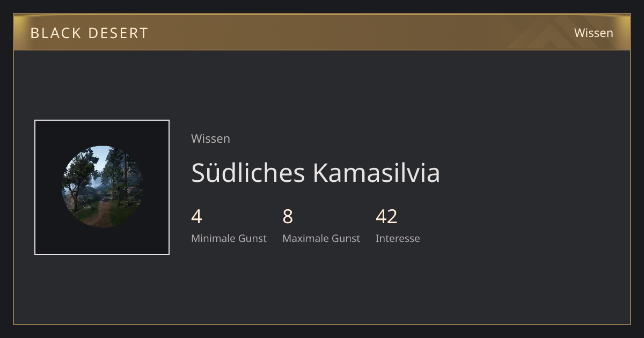
Task: Click the number 42 interest value
Action: click(x=386, y=217)
